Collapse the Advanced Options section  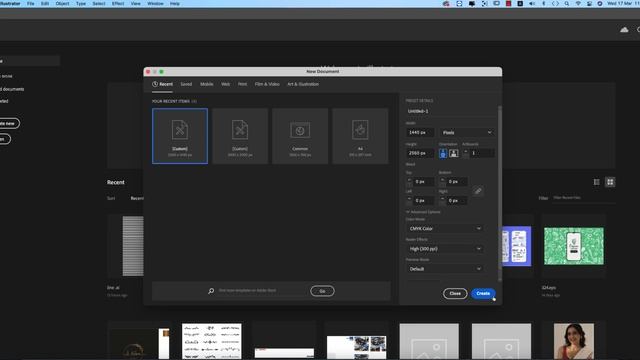(x=423, y=212)
